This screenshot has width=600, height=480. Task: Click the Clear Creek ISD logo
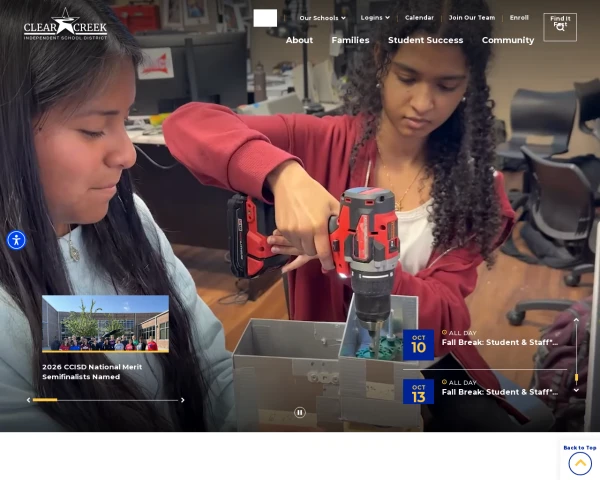[65, 24]
